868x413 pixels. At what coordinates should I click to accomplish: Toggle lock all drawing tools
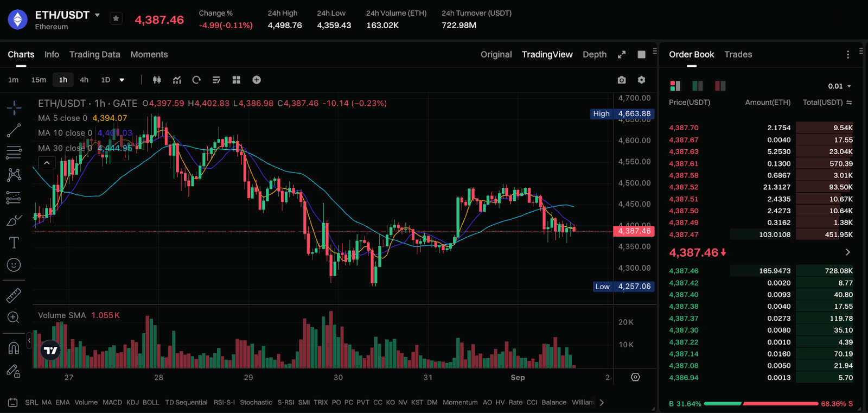coord(14,371)
